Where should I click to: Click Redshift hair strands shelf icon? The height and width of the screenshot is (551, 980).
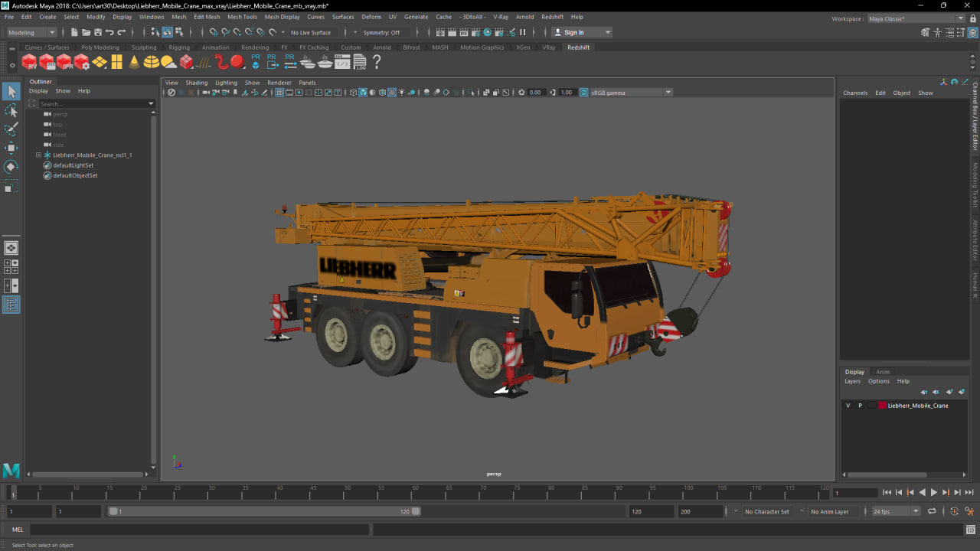(204, 62)
